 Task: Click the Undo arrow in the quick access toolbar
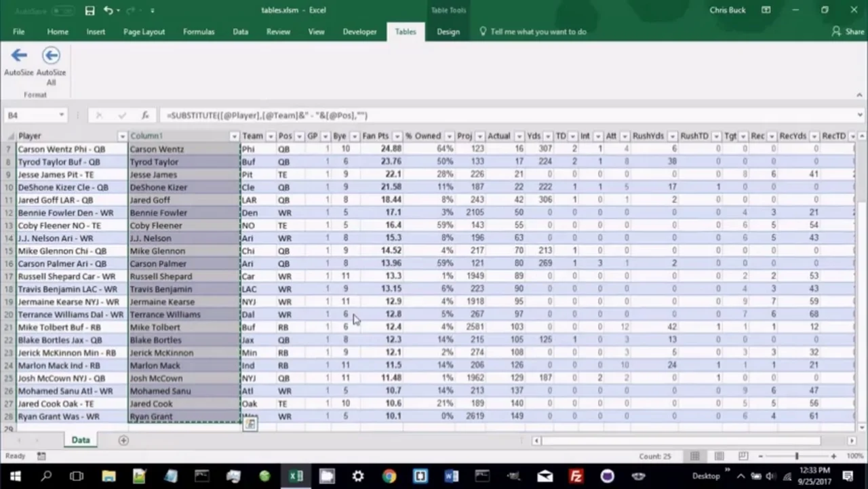[x=108, y=11]
